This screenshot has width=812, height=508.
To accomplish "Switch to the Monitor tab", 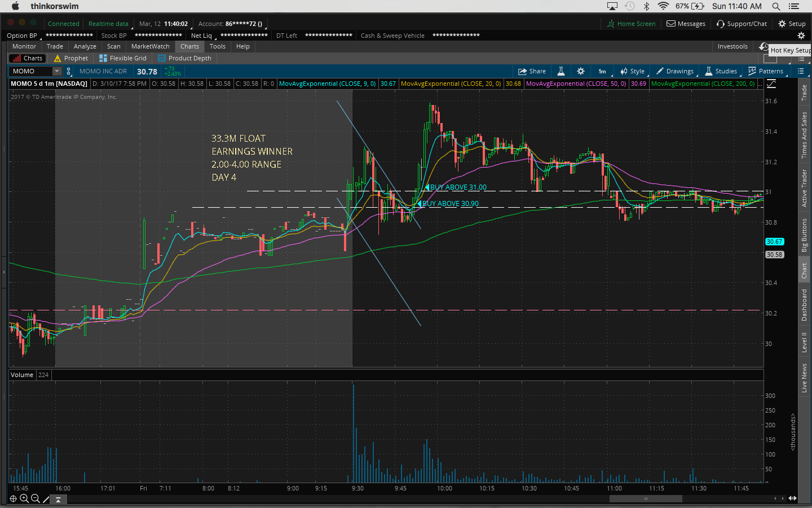I will click(24, 46).
